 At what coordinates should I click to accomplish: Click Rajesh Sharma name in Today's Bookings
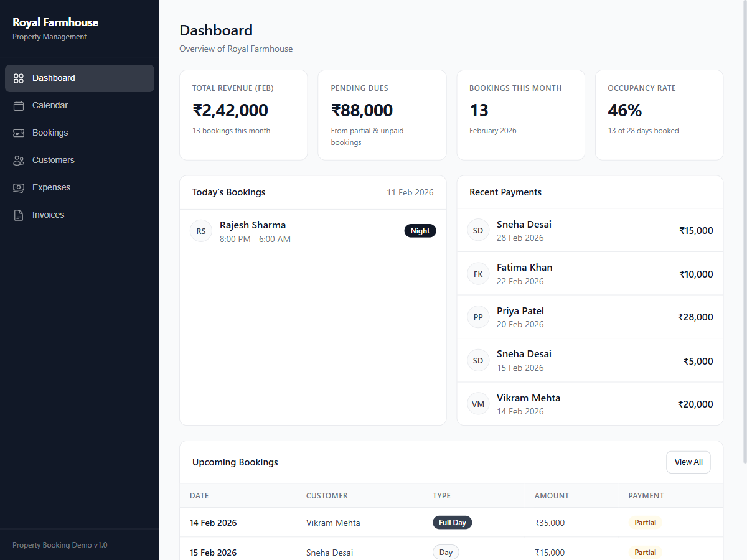[253, 225]
